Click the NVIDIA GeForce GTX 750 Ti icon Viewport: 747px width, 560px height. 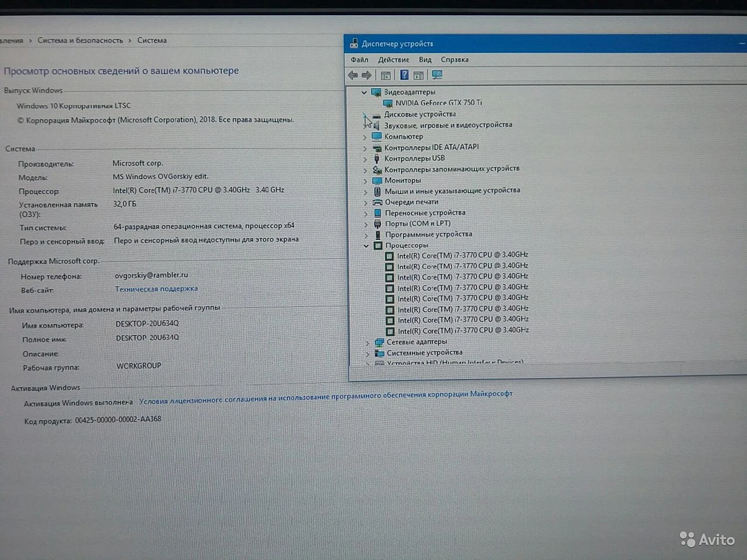pos(388,103)
